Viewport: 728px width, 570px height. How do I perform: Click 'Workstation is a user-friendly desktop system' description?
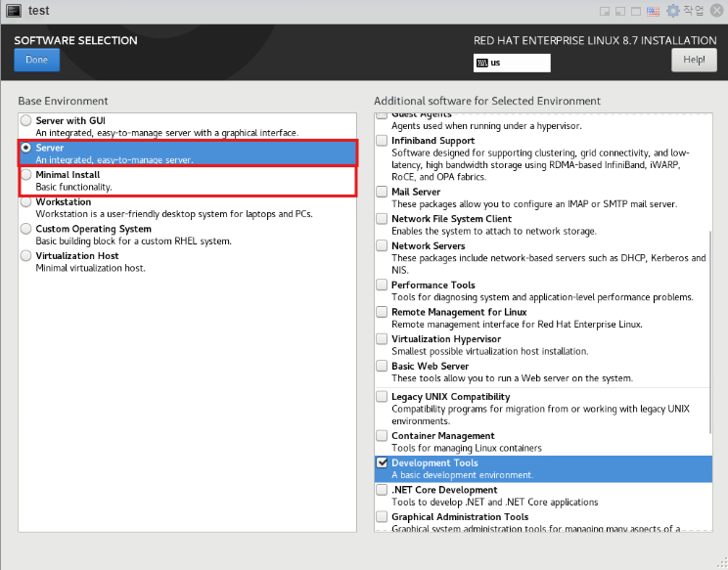pos(174,214)
